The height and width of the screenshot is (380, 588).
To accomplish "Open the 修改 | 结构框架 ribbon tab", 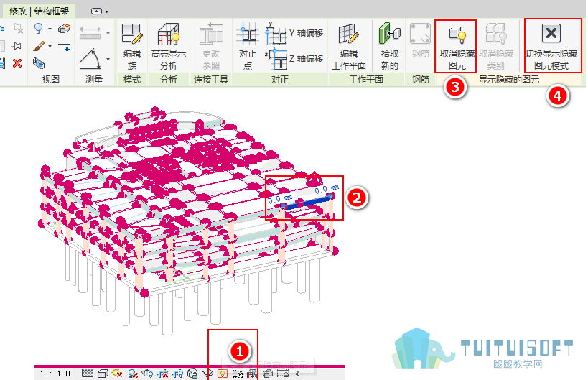I will 39,11.
